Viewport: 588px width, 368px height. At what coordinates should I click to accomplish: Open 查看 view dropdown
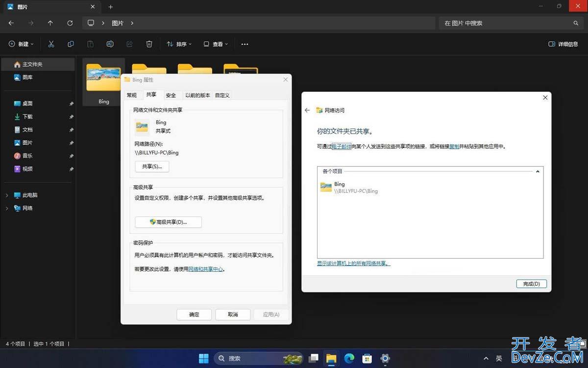pos(216,44)
